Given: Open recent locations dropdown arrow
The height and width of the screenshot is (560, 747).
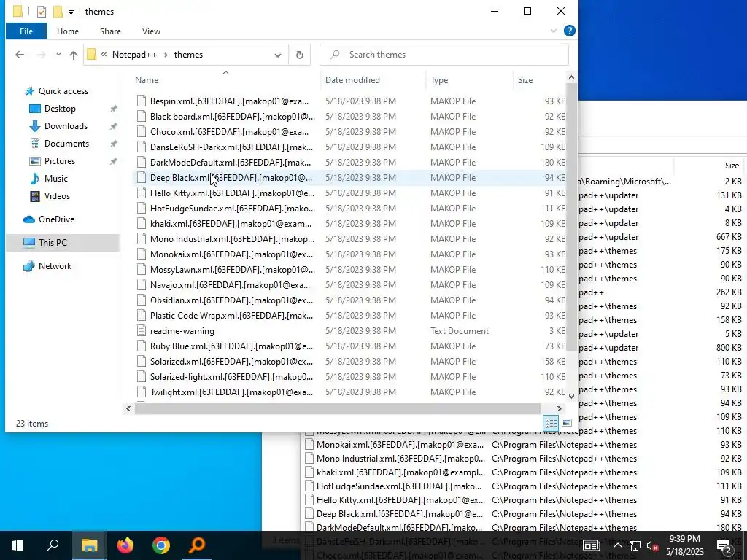Looking at the screenshot, I should click(58, 55).
